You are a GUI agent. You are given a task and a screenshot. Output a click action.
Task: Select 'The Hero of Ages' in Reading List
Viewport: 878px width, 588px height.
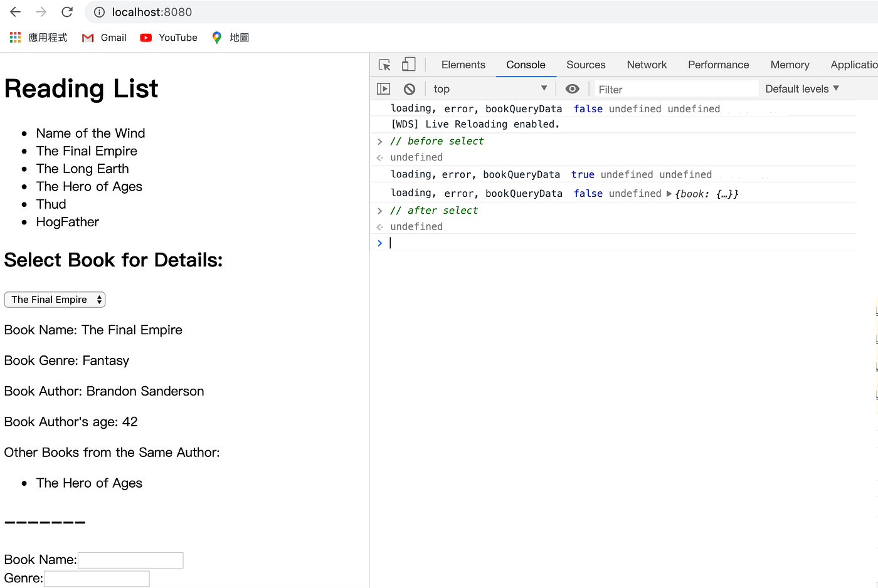(x=89, y=186)
